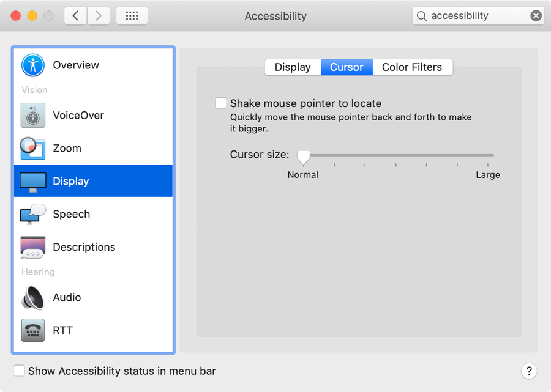Open the help question mark button
The width and height of the screenshot is (551, 392).
[528, 371]
